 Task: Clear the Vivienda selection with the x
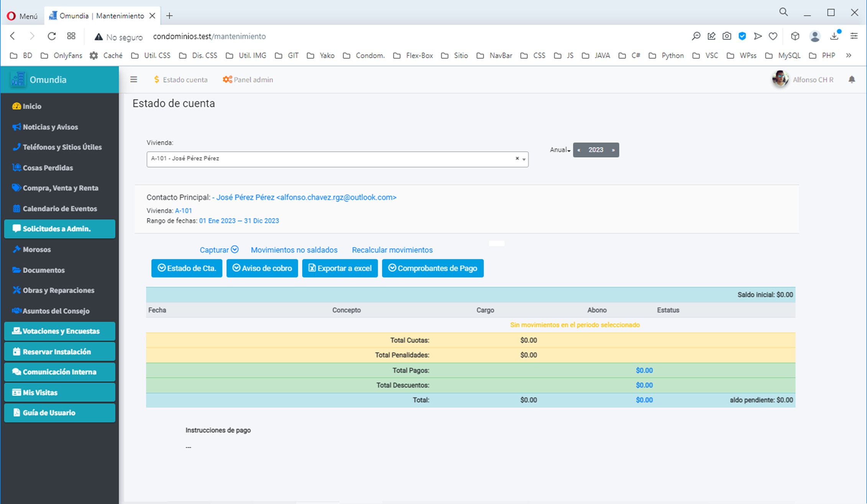click(517, 158)
